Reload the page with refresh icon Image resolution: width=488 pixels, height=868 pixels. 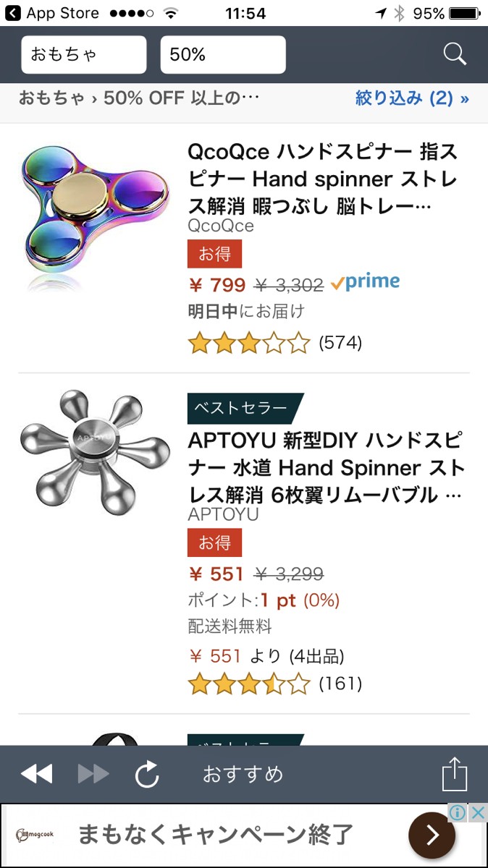coord(147,775)
